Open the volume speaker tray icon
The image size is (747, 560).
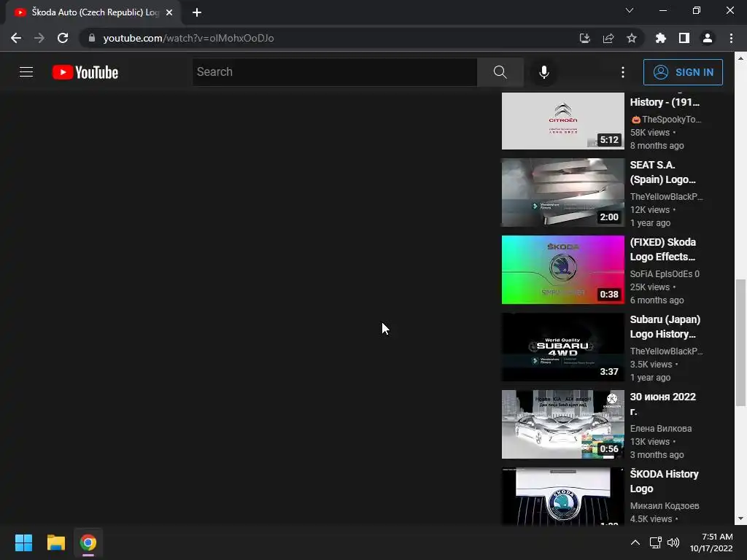[673, 542]
